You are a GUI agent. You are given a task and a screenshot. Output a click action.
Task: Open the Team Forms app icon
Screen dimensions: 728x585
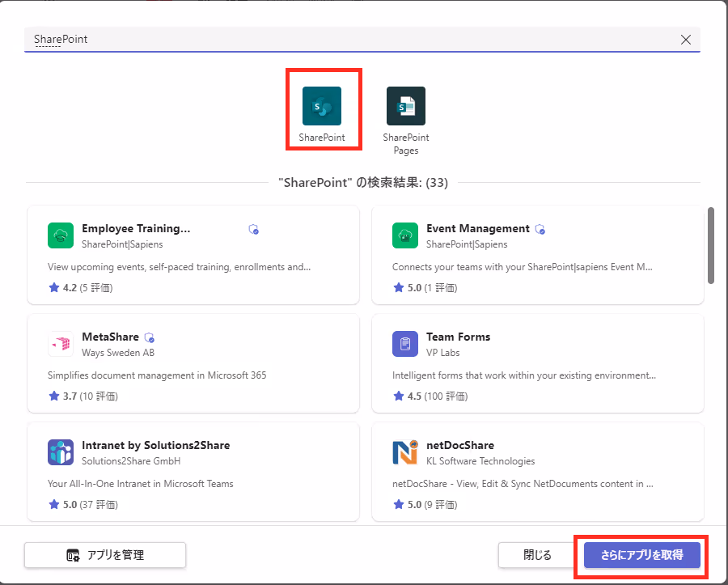point(405,344)
